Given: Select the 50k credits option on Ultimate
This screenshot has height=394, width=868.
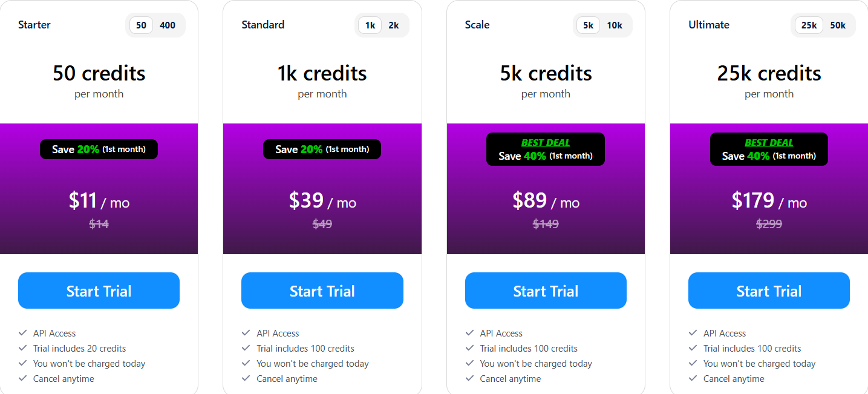Looking at the screenshot, I should coord(838,25).
